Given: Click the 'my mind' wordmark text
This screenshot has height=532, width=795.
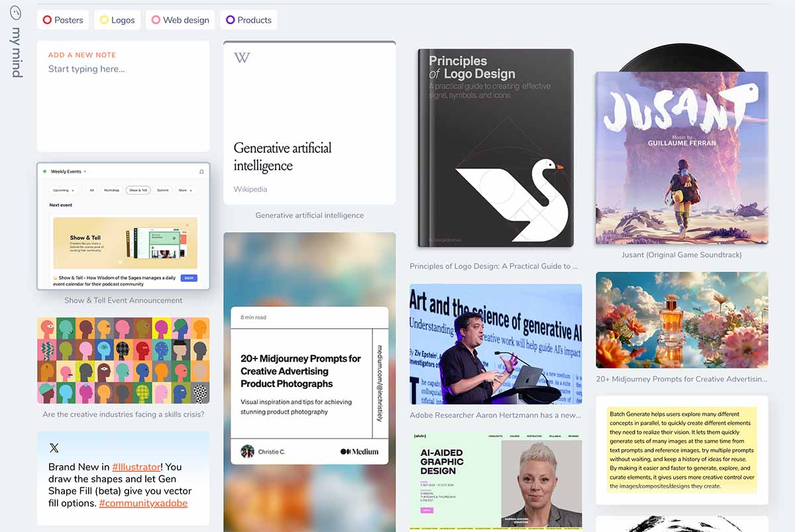Looking at the screenshot, I should (x=17, y=53).
